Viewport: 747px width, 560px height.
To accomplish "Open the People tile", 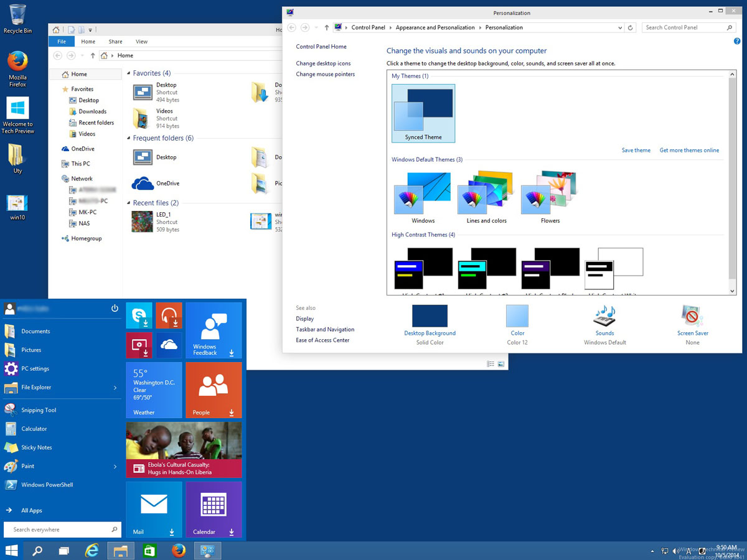I will (x=214, y=390).
